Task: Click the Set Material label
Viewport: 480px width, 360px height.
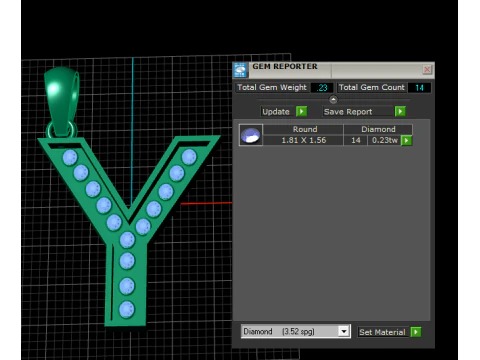Action: [382, 332]
